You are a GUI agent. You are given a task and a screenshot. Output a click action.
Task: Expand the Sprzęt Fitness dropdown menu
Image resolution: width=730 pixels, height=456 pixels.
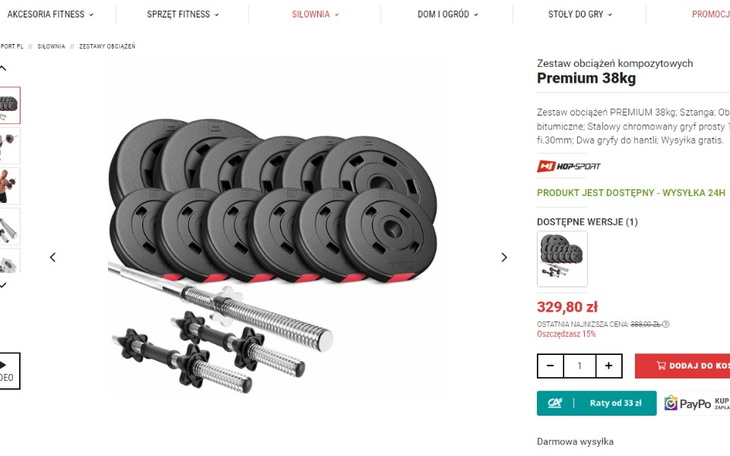click(x=183, y=15)
